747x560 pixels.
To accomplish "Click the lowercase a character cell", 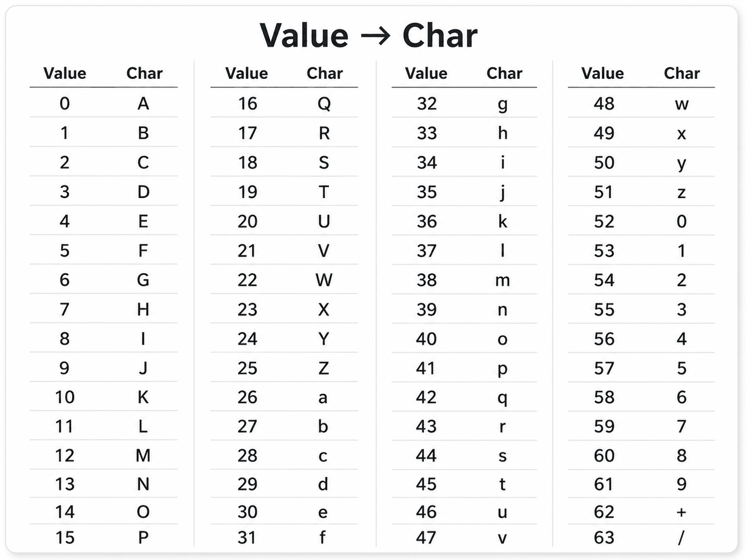I will [x=323, y=398].
